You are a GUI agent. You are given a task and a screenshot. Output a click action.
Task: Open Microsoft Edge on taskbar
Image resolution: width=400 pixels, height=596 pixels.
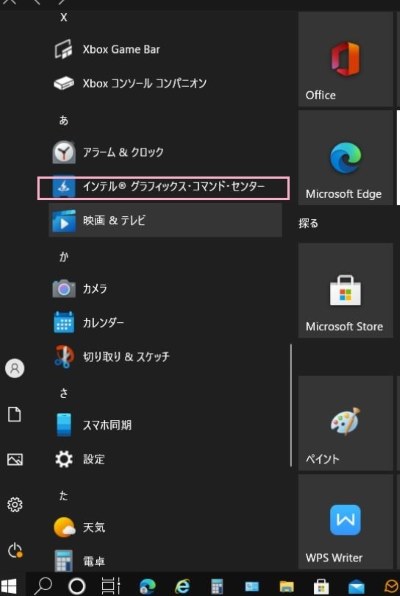coord(148,586)
